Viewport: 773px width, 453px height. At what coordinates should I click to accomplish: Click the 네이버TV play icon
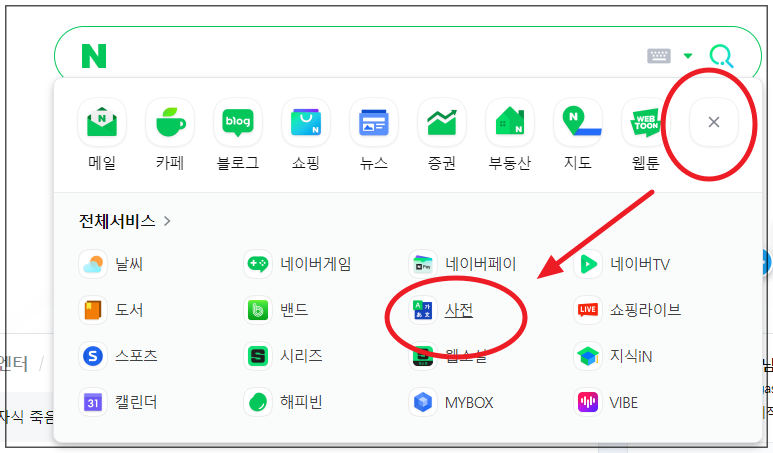(x=588, y=264)
